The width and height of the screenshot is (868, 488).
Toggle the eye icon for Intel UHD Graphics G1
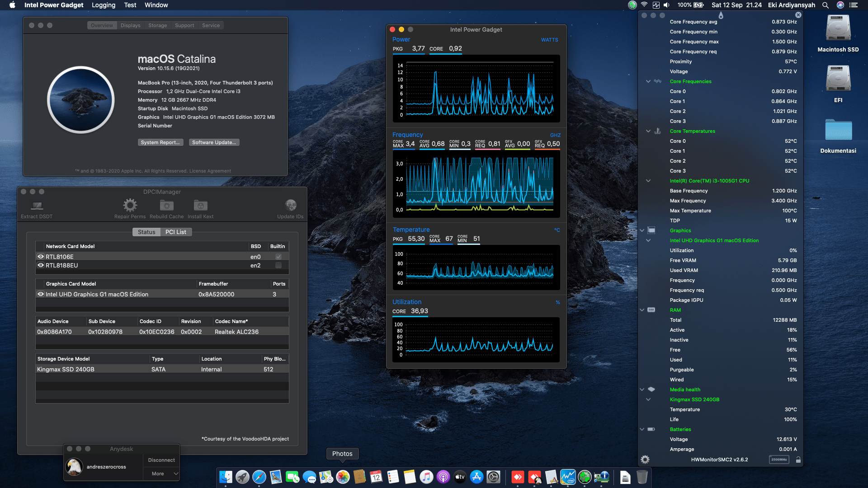[40, 294]
